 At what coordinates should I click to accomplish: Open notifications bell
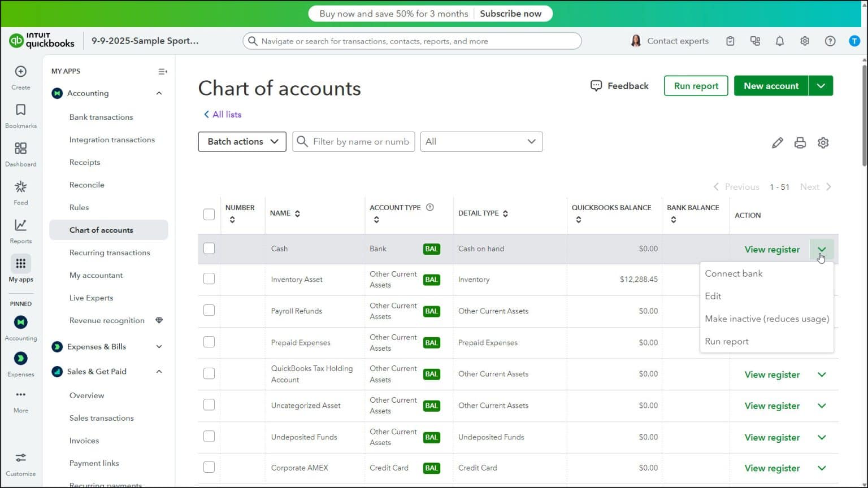(780, 41)
